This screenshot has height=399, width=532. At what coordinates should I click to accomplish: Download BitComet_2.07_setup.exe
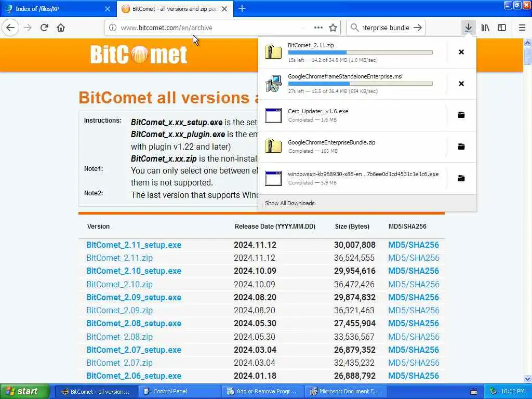pos(134,350)
